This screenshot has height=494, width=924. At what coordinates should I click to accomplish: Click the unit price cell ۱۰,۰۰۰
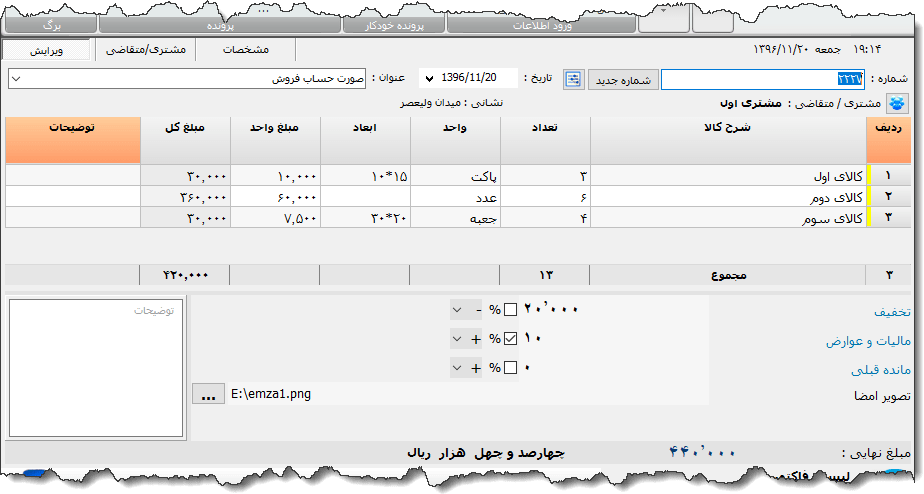click(x=275, y=176)
